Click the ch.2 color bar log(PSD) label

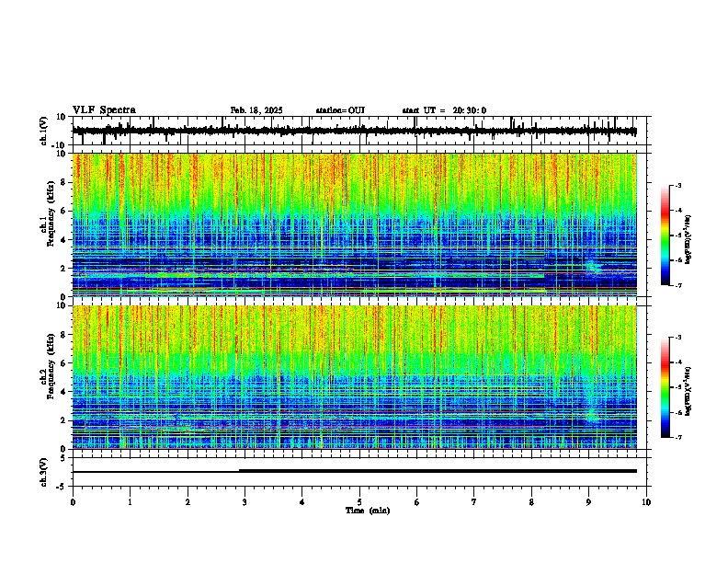click(x=688, y=391)
